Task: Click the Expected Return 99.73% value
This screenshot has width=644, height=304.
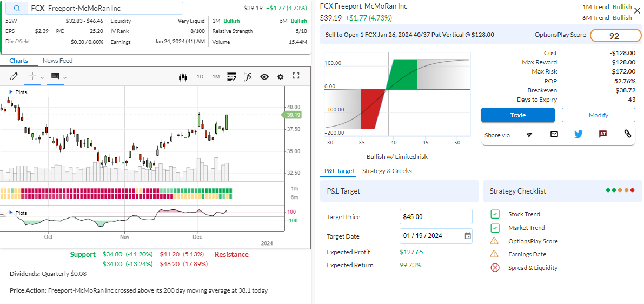Action: pos(410,265)
